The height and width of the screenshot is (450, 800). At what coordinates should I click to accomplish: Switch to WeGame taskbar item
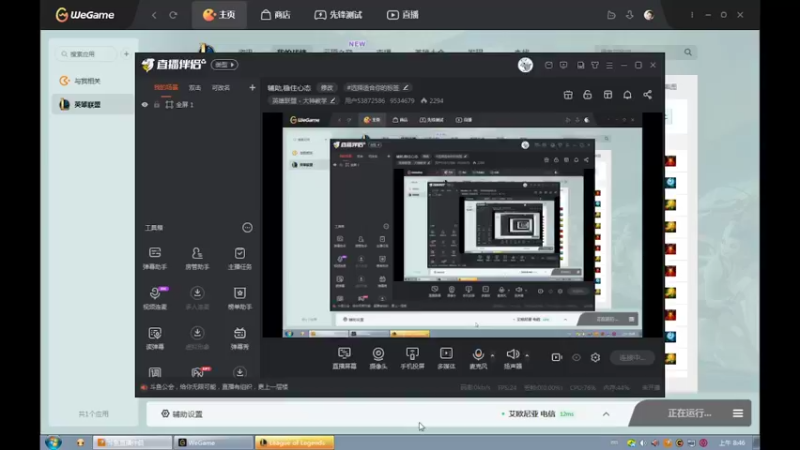pos(214,442)
